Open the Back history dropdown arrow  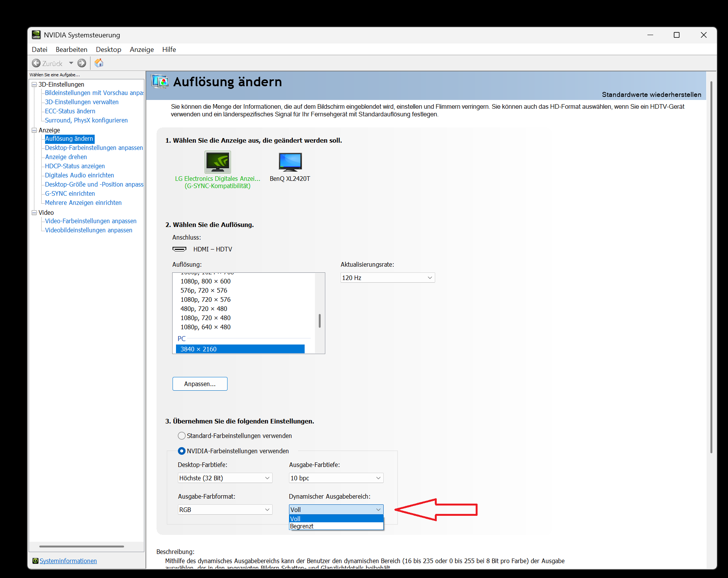tap(71, 63)
